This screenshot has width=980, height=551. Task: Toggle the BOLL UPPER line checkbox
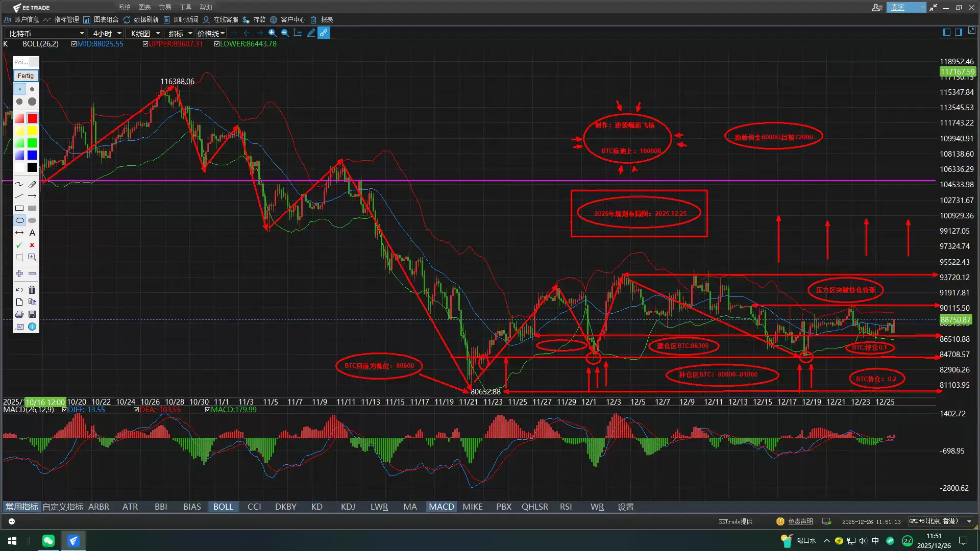[x=145, y=44]
